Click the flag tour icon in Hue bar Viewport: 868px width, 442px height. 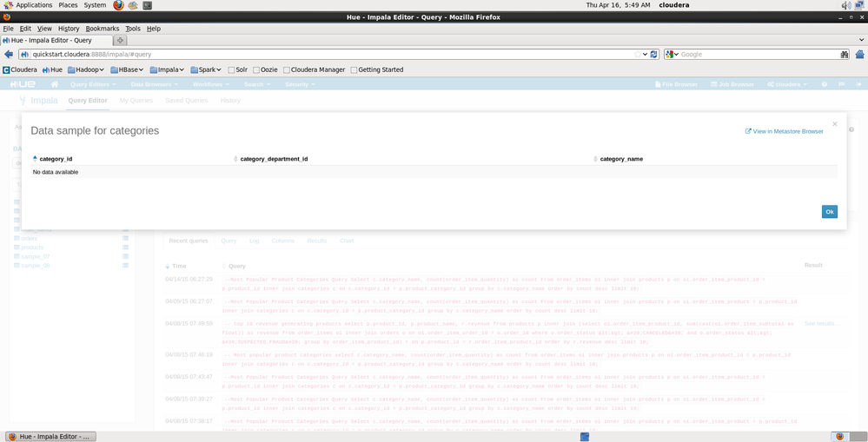pyautogui.click(x=841, y=84)
